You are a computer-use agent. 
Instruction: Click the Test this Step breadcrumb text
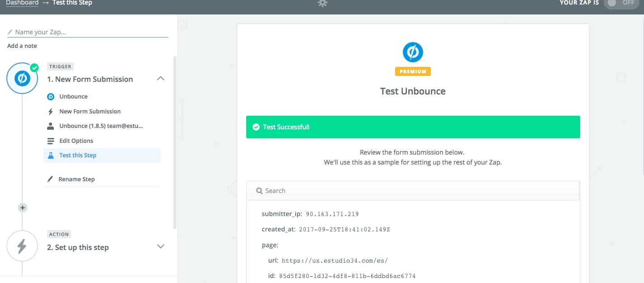72,3
